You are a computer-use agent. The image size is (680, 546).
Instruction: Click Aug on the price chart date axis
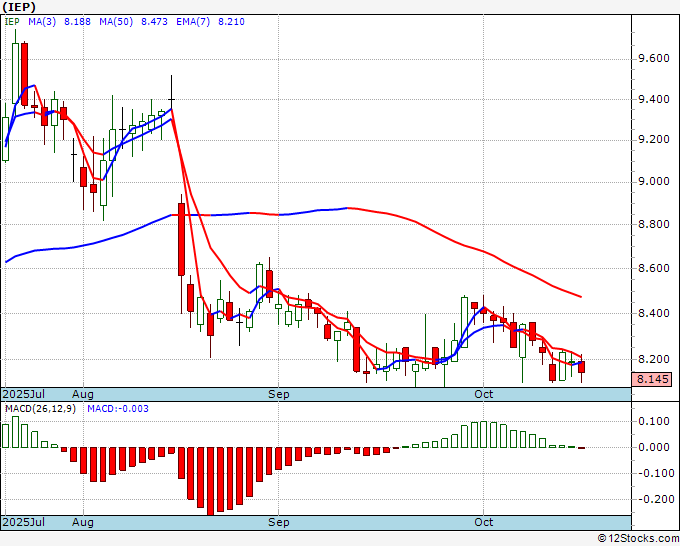[x=83, y=394]
